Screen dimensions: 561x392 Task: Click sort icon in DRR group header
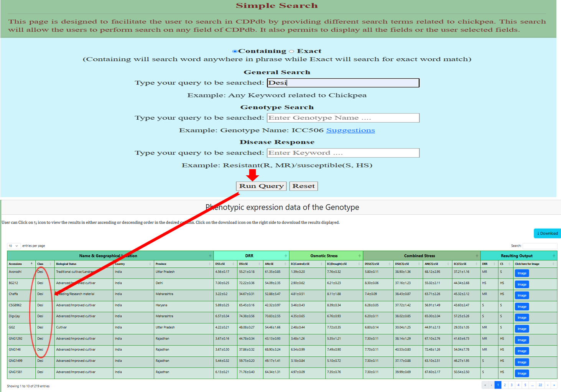point(286,256)
